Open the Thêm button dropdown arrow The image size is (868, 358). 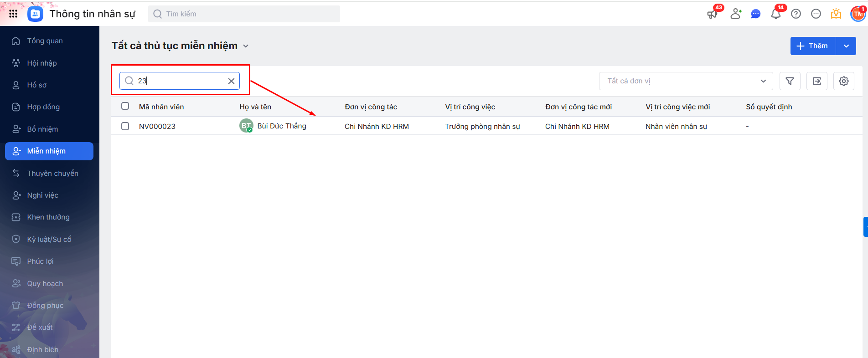point(846,46)
